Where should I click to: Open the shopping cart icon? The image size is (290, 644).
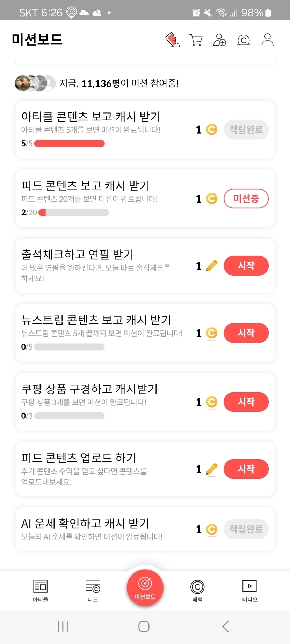point(196,40)
